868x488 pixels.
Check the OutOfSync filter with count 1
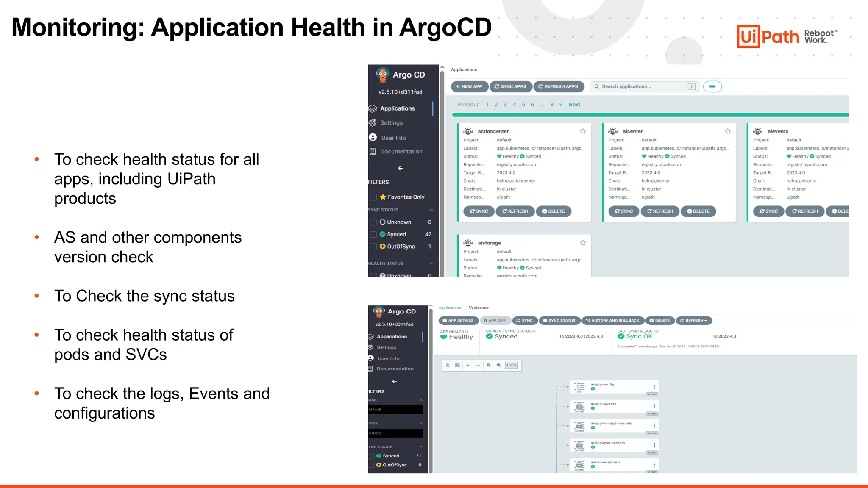[x=373, y=247]
